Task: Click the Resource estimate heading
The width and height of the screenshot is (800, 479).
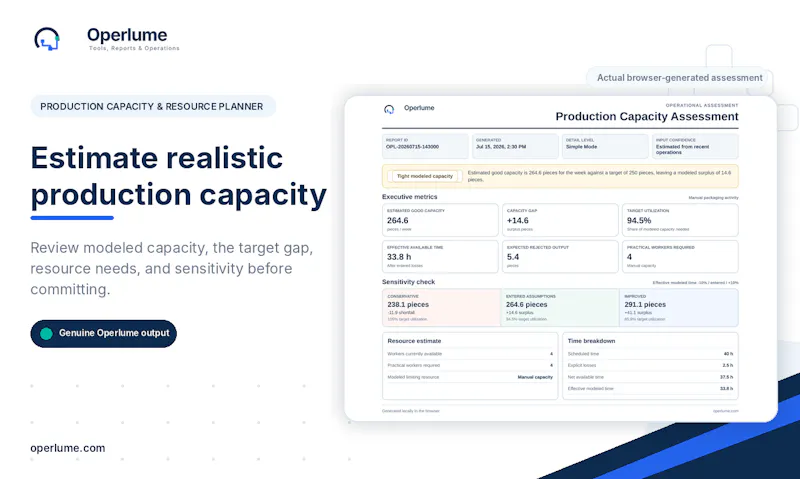Action: pos(414,341)
